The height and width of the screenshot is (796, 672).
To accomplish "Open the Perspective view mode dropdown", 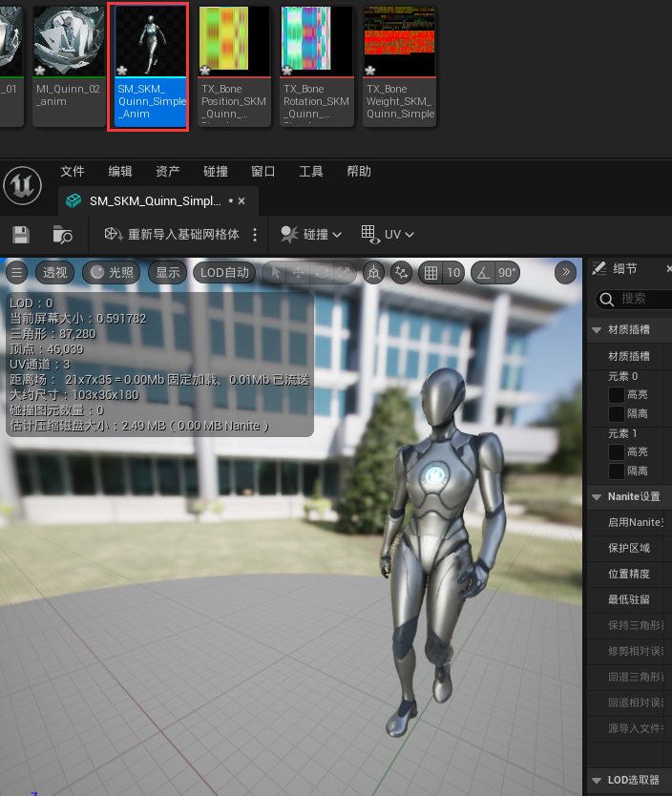I will coord(54,273).
